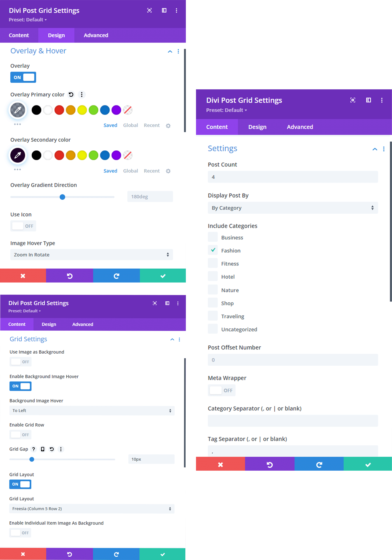The height and width of the screenshot is (560, 392).
Task: Open Overlay Primary color eyedropper picker
Action: click(18, 110)
